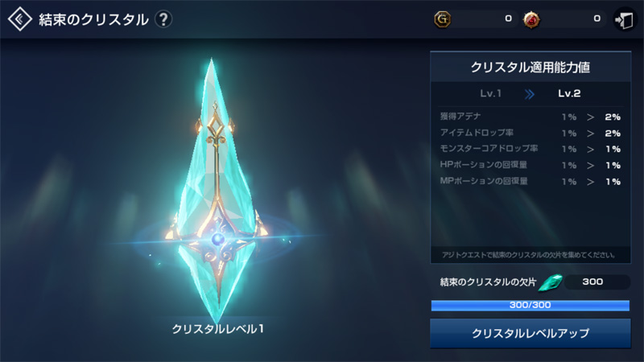Click the クリスタル適用能力値 panel header
The width and height of the screenshot is (644, 362).
[x=530, y=67]
